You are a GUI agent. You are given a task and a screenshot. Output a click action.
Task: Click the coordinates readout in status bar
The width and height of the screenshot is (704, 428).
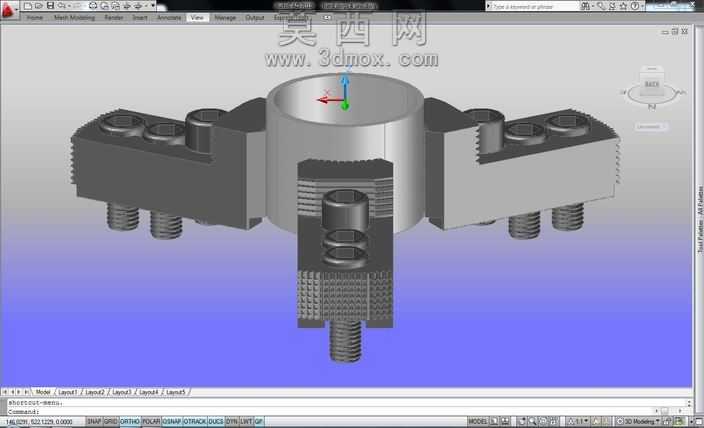40,422
